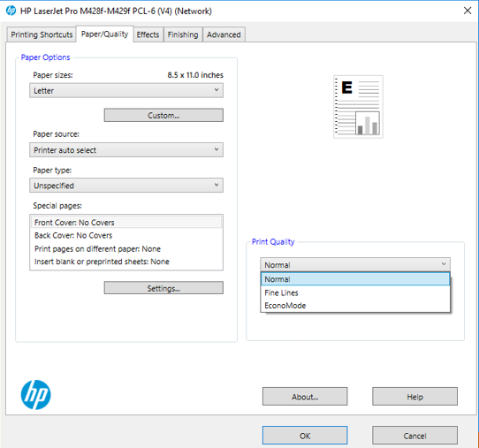Choose Fine Lines print quality
Viewport: 479px width, 448px height.
click(x=355, y=292)
